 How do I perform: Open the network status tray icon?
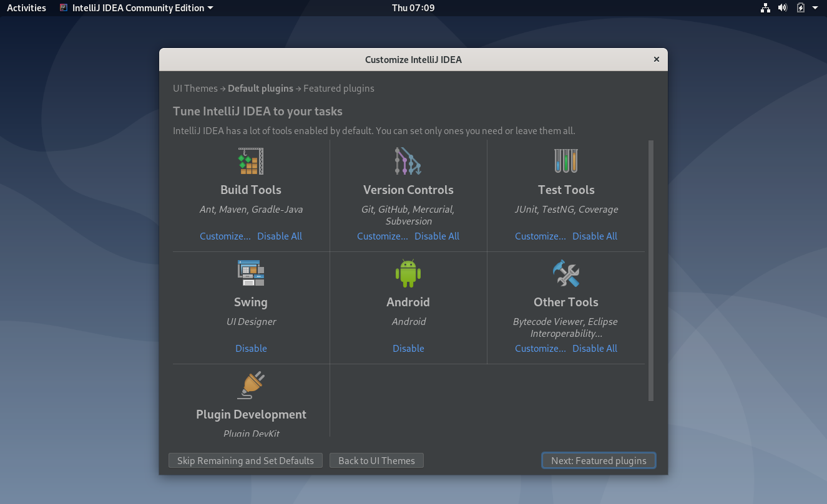point(765,8)
